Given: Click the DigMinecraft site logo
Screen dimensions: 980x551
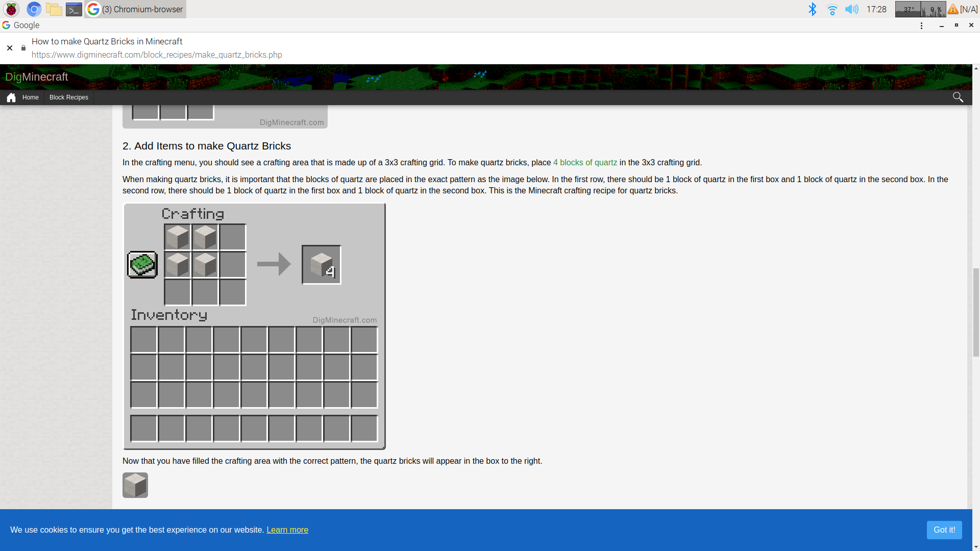Looking at the screenshot, I should (37, 77).
